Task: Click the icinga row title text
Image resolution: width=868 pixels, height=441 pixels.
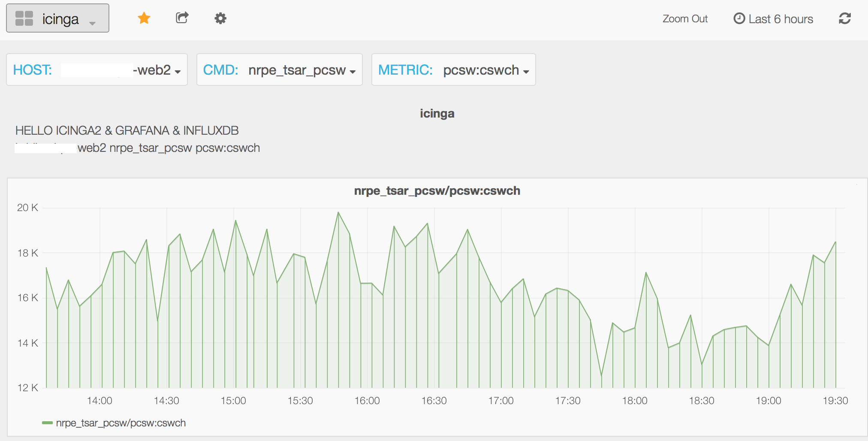Action: (437, 113)
